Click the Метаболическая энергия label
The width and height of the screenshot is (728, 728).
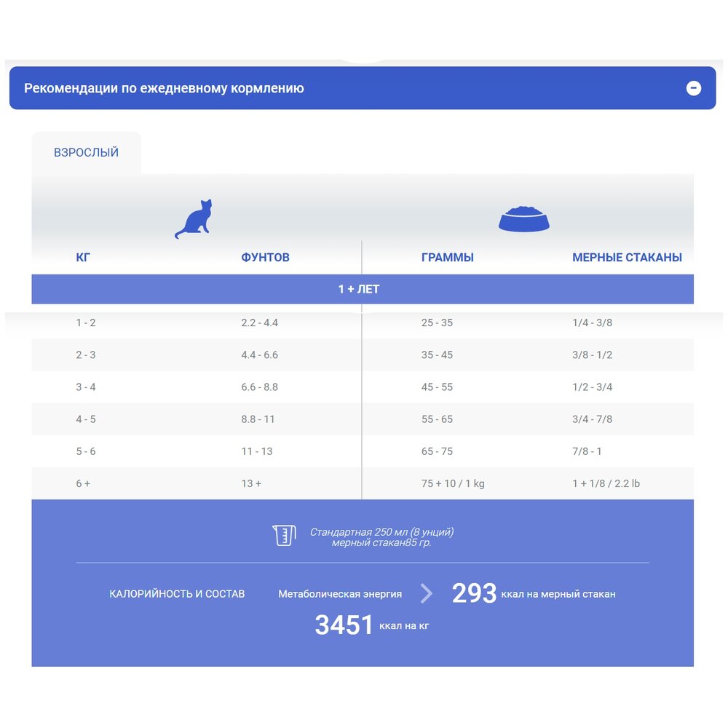(x=340, y=594)
